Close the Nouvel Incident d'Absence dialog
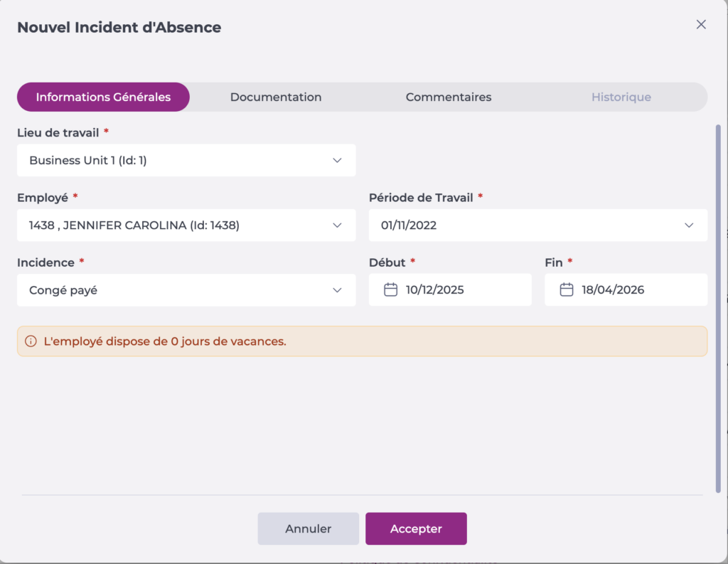Screen dimensions: 728x564 click(701, 25)
